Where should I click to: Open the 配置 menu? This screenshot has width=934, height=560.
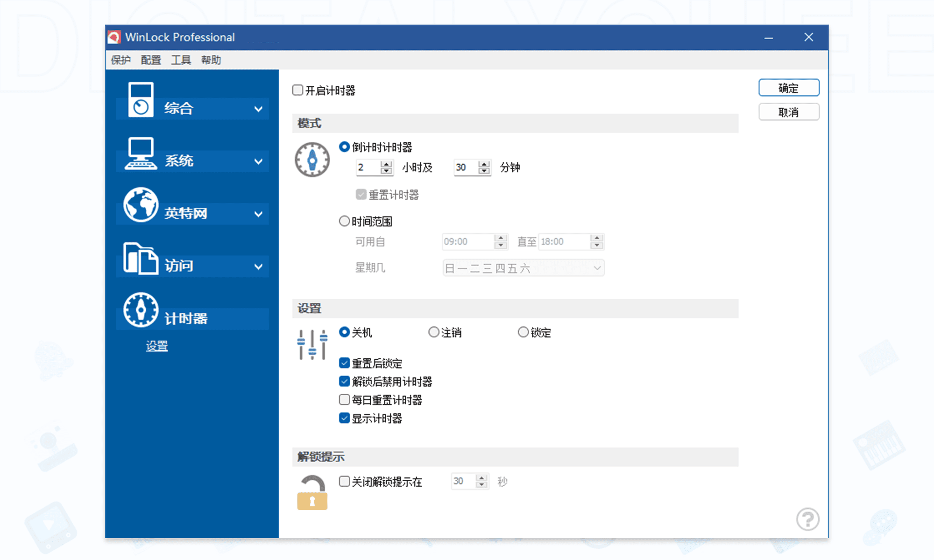click(150, 60)
